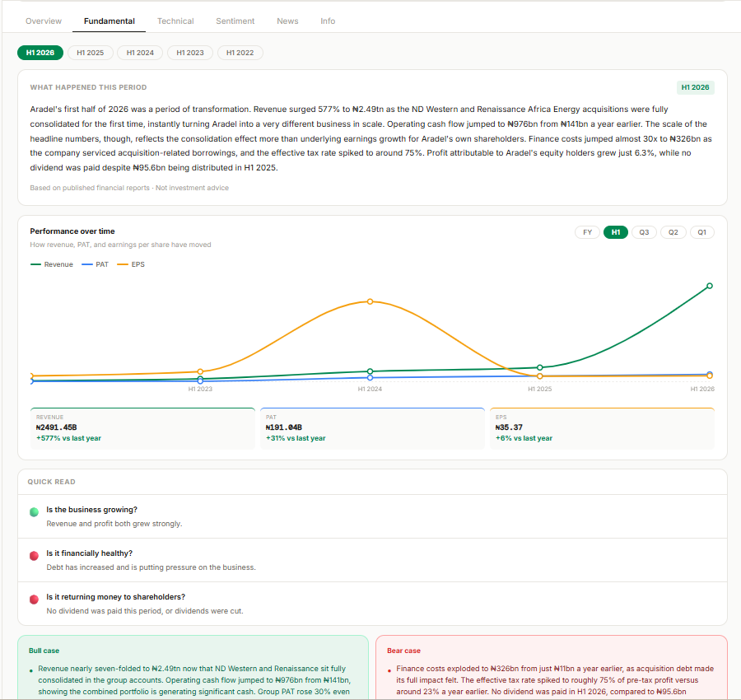
Task: Select 'Is it financially healthy?' row
Action: [x=372, y=560]
